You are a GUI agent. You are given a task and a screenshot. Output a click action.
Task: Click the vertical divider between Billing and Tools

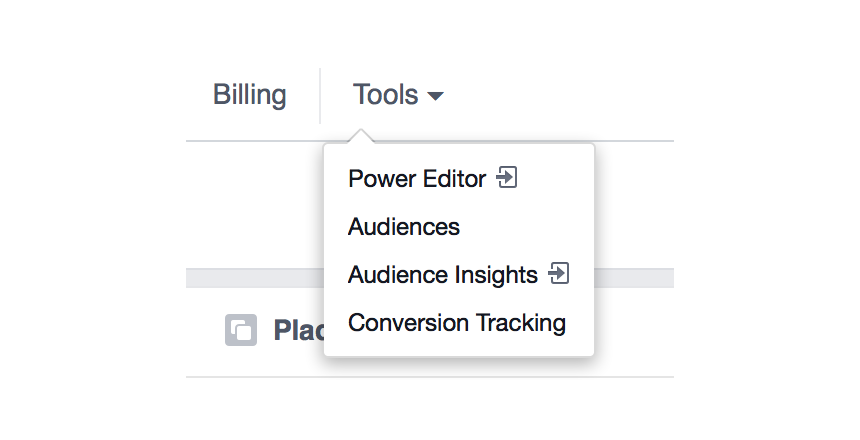(320, 95)
